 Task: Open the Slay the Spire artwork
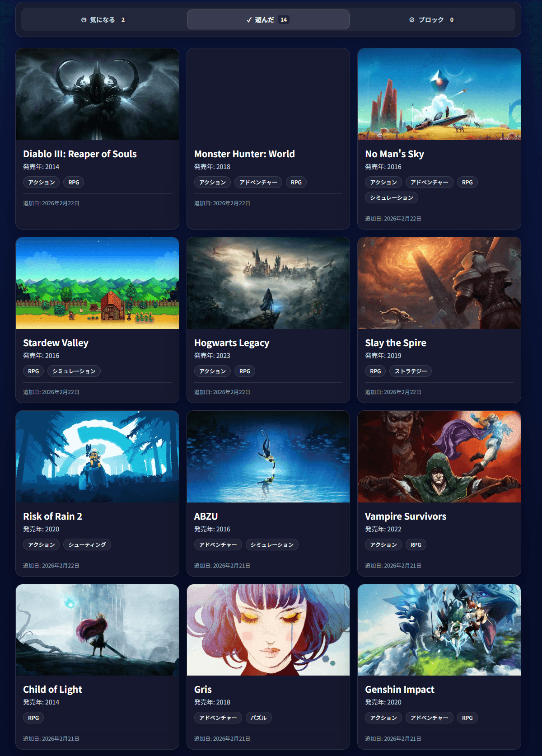(439, 283)
